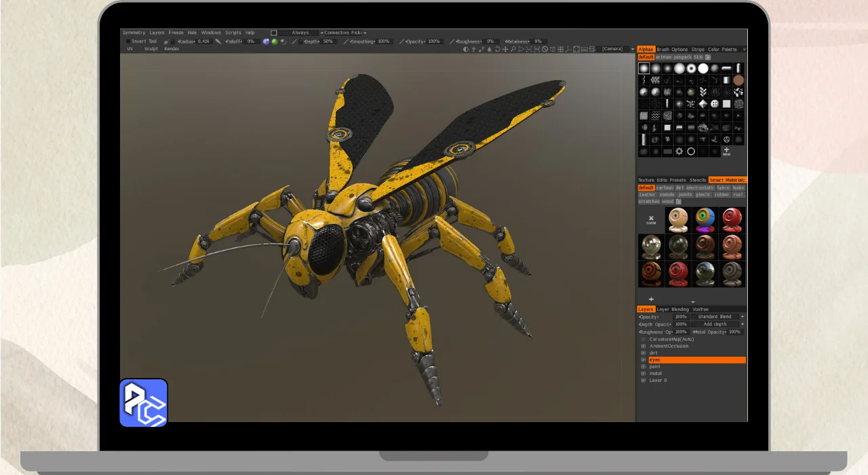Add a new smart material with the plus icon
868x475 pixels.
pyautogui.click(x=651, y=299)
